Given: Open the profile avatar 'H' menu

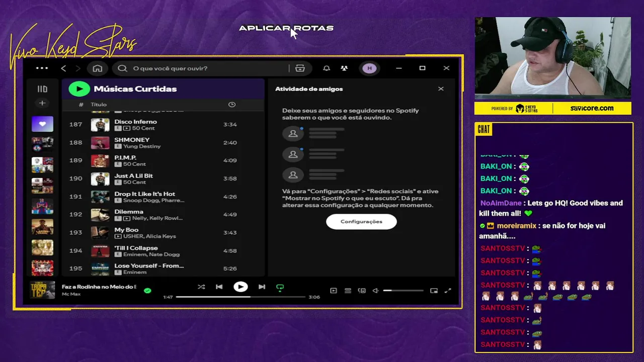Looking at the screenshot, I should [369, 68].
